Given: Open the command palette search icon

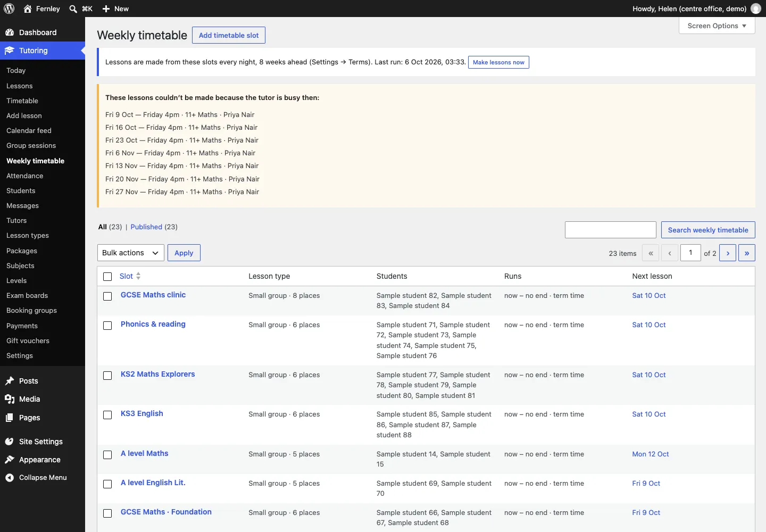Looking at the screenshot, I should click(73, 9).
